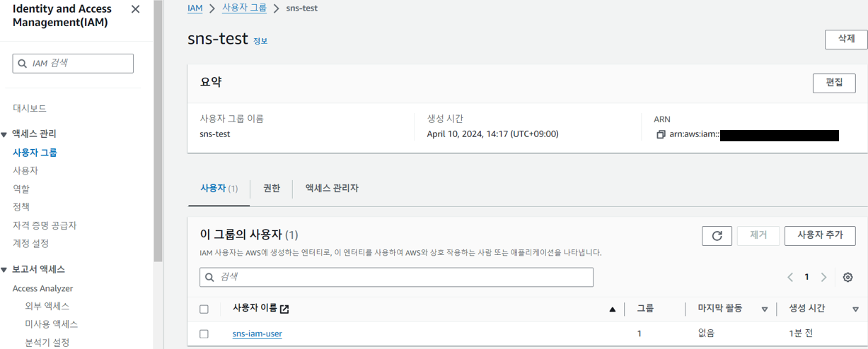Click the user table 검색 field

click(396, 278)
